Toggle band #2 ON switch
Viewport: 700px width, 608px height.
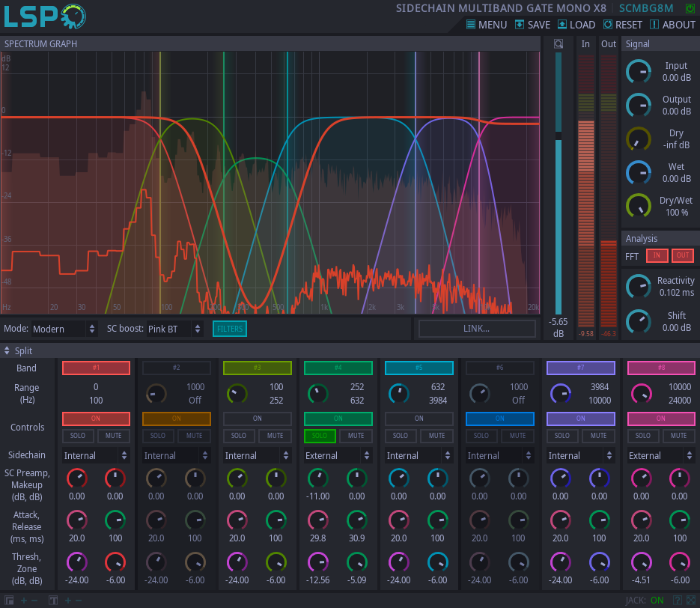coord(177,419)
